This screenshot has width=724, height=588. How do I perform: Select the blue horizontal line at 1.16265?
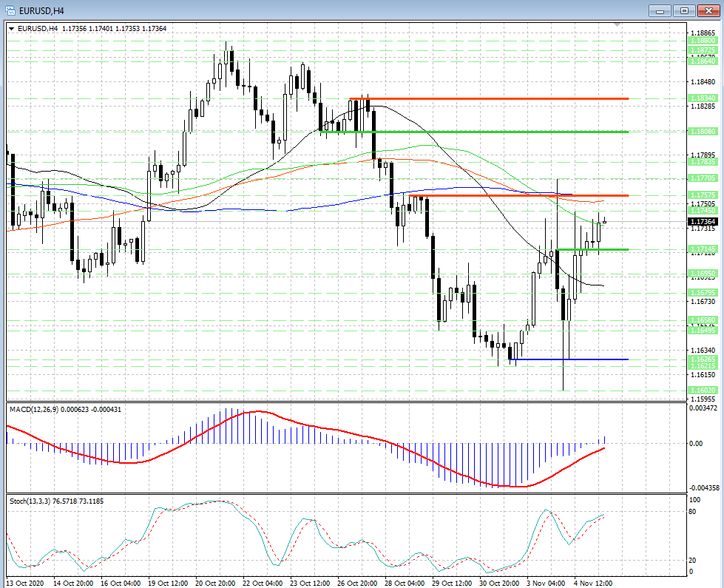[x=569, y=359]
